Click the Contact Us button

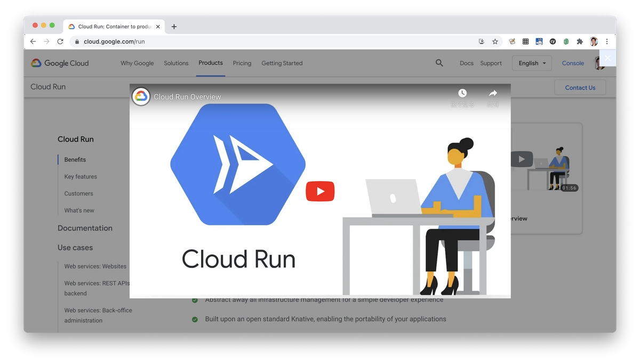(580, 87)
